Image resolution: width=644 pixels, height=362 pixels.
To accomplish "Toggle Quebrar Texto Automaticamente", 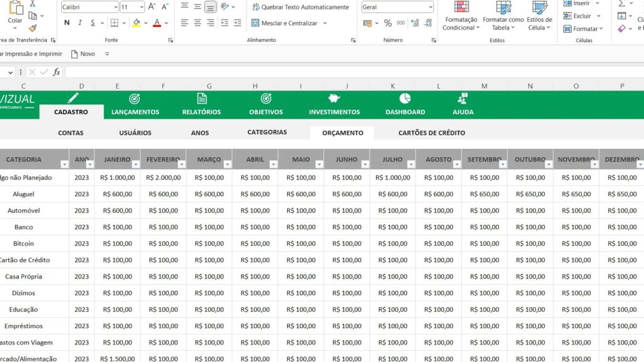I will (301, 8).
